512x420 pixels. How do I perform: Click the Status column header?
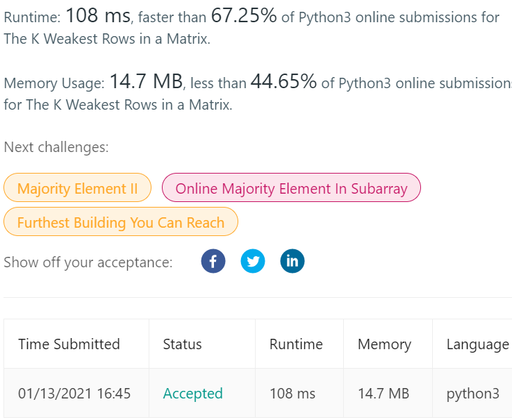pos(182,344)
